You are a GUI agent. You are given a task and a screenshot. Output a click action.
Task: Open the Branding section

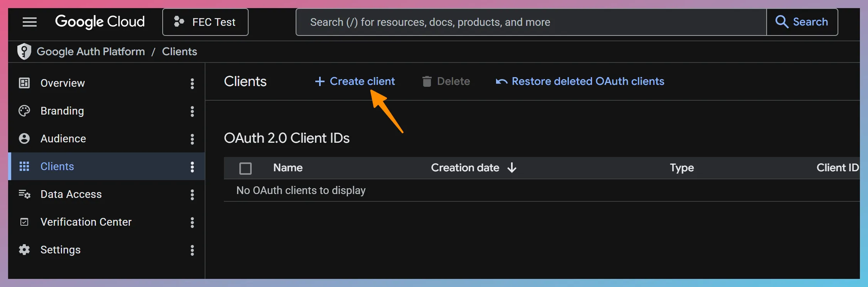106,111
